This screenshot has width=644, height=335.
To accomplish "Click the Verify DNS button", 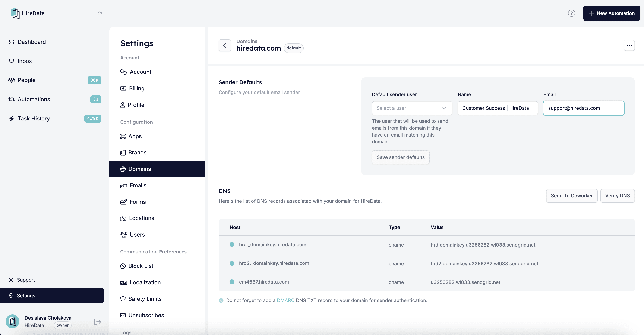I will pos(617,196).
